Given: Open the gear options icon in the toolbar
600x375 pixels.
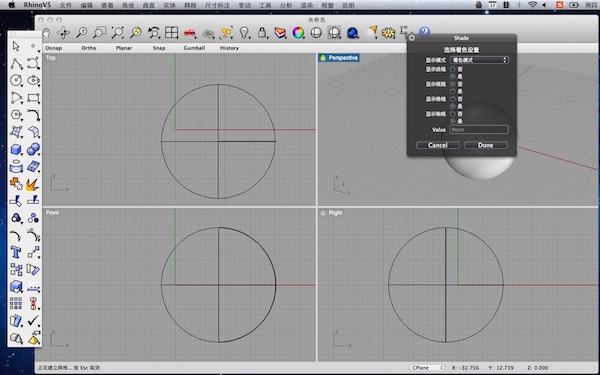Looking at the screenshot, I should pyautogui.click(x=388, y=33).
